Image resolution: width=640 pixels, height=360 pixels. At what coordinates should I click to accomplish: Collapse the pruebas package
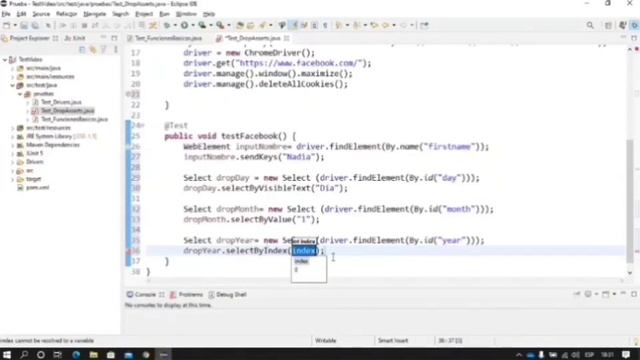tap(20, 94)
